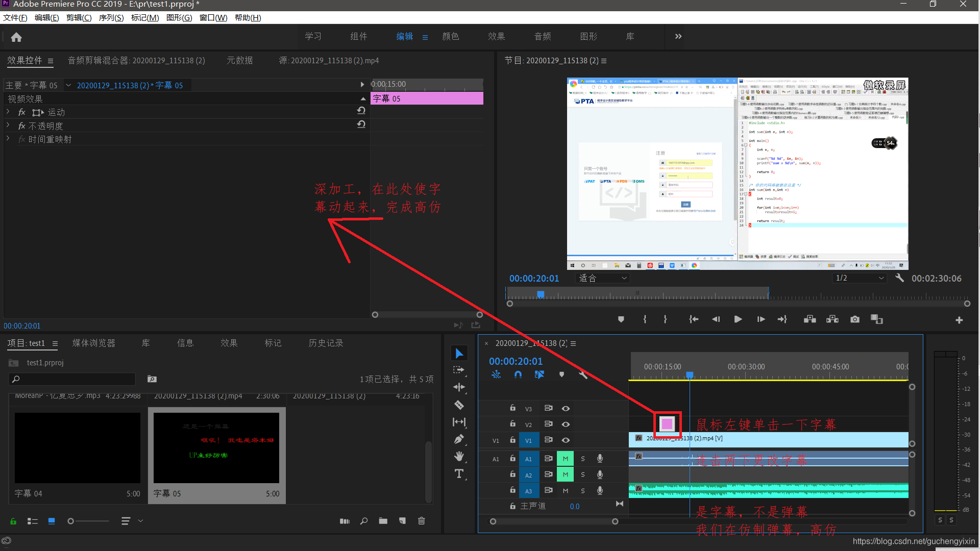
Task: Select the Track Select Forward tool
Action: (x=459, y=370)
